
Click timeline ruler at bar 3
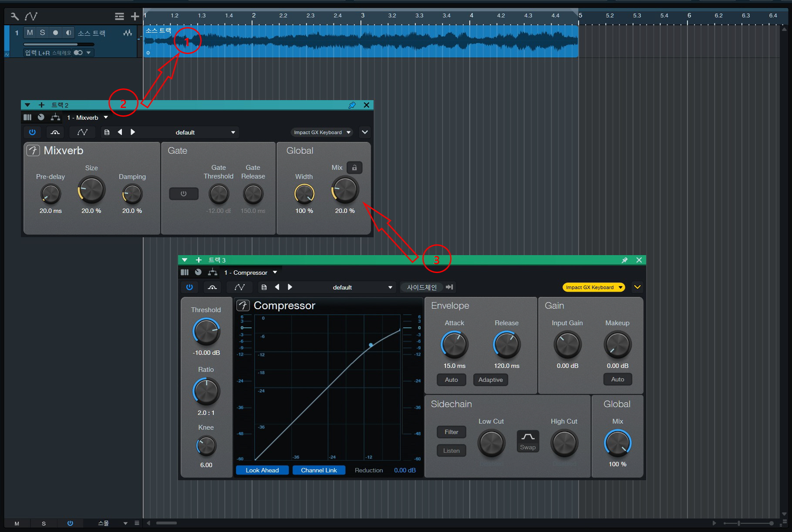(362, 16)
